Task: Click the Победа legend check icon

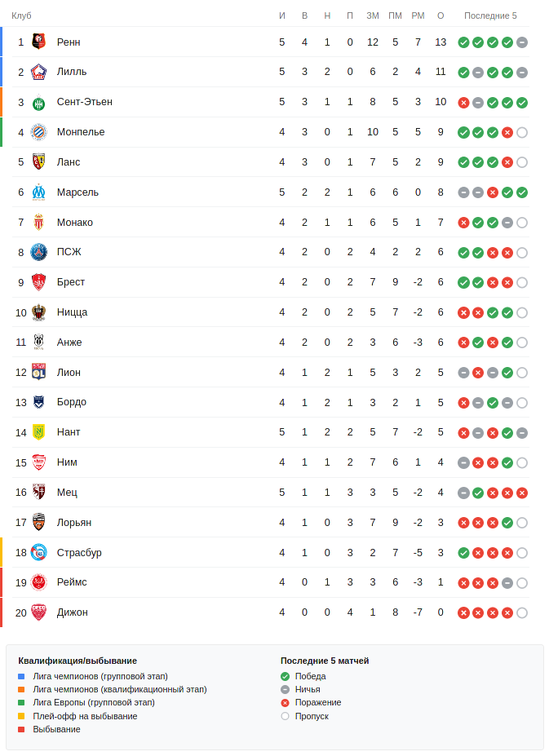Action: pos(285,676)
